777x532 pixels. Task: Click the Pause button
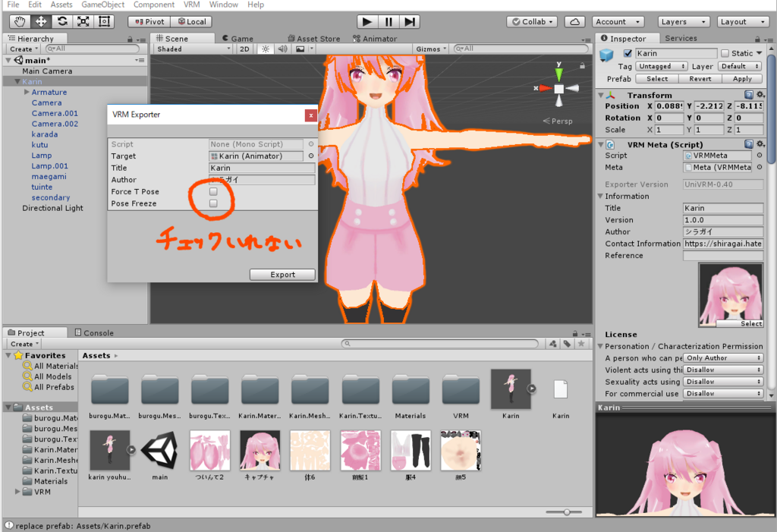[x=388, y=22]
